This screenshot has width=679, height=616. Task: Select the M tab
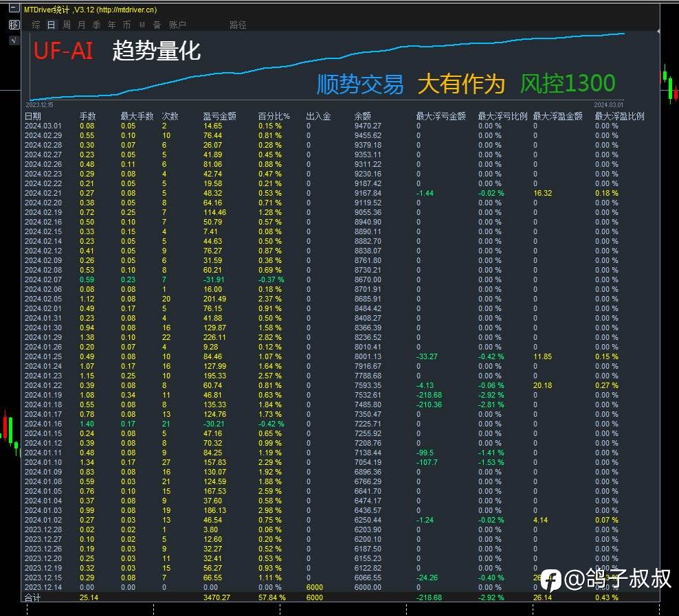point(142,25)
